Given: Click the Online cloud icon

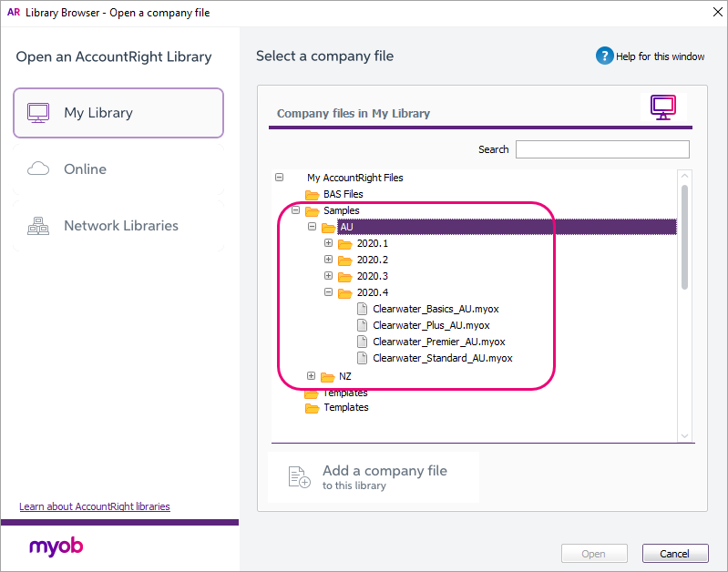Looking at the screenshot, I should pos(38,169).
